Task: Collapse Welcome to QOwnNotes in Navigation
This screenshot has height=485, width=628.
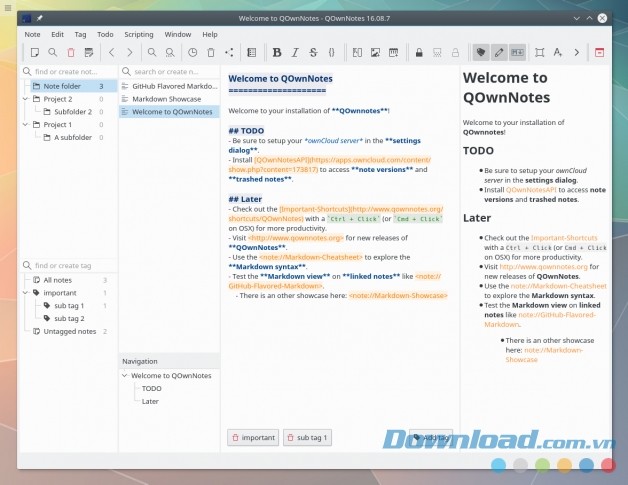Action: click(x=124, y=375)
